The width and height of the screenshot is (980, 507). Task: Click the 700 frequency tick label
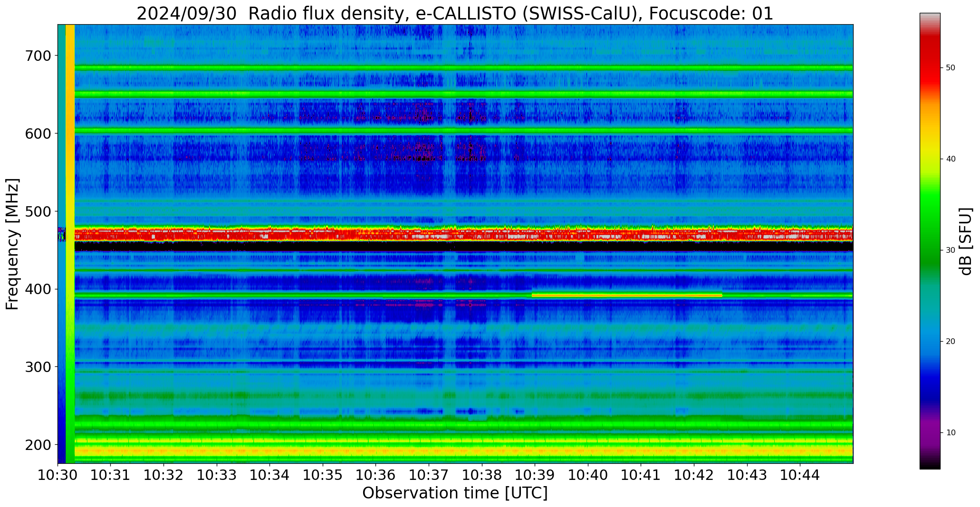[x=38, y=56]
